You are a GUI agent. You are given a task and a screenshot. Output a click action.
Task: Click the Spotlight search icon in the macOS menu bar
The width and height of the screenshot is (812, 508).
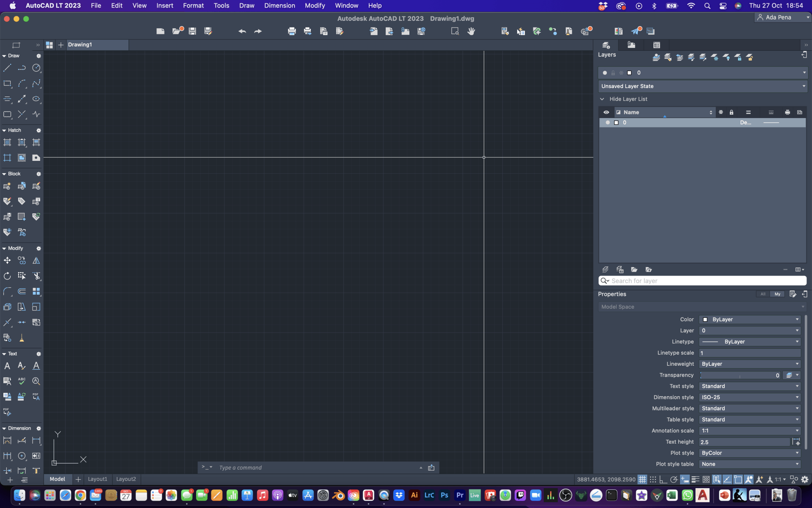[x=708, y=6]
